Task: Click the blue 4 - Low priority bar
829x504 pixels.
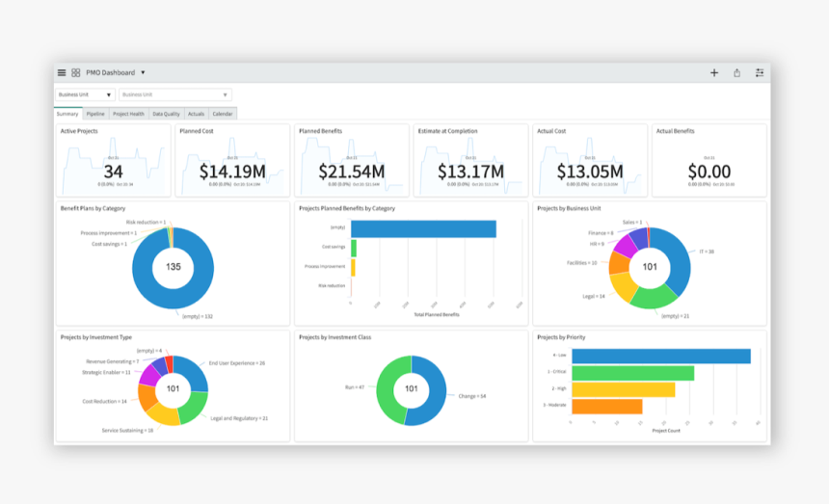Action: tap(661, 356)
